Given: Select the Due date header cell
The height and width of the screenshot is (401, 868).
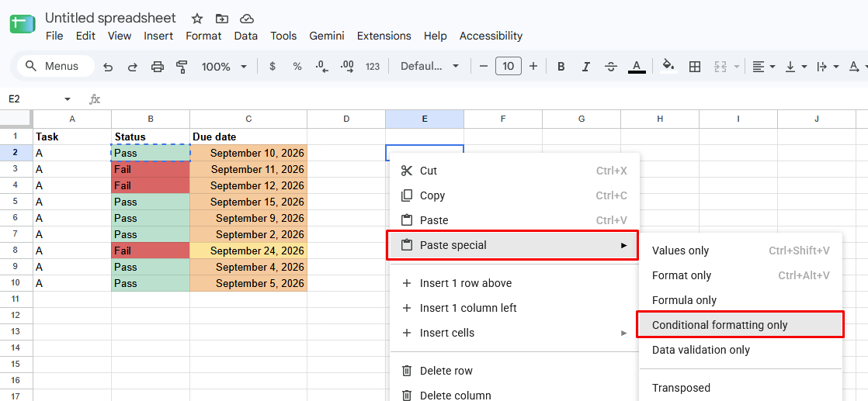Looking at the screenshot, I should pyautogui.click(x=248, y=137).
